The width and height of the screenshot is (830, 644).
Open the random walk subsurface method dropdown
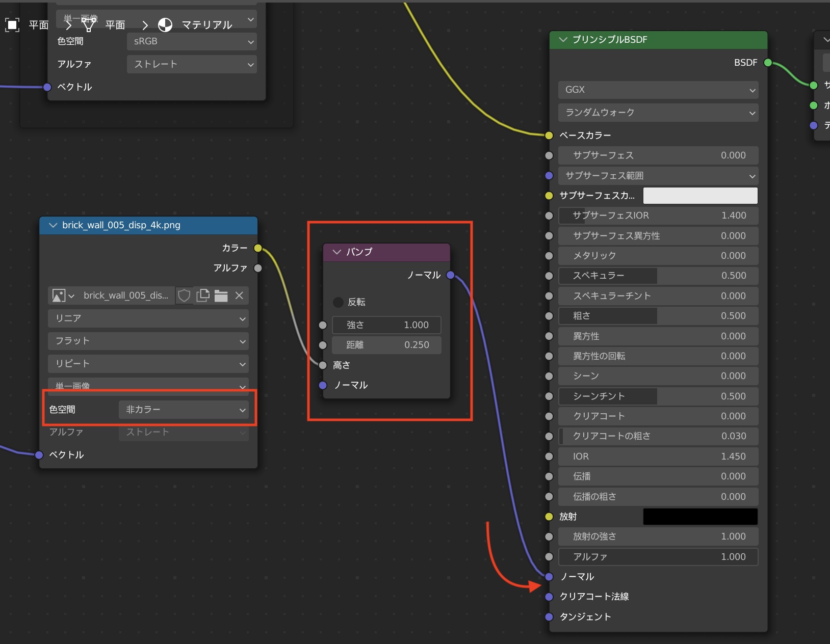[x=658, y=113]
